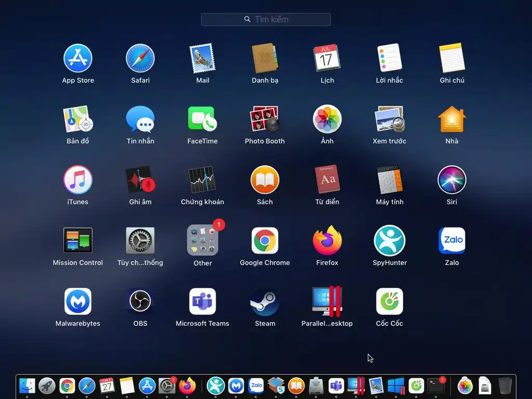Open the Nhà home app
Viewport: 532px width, 399px height.
(x=452, y=119)
